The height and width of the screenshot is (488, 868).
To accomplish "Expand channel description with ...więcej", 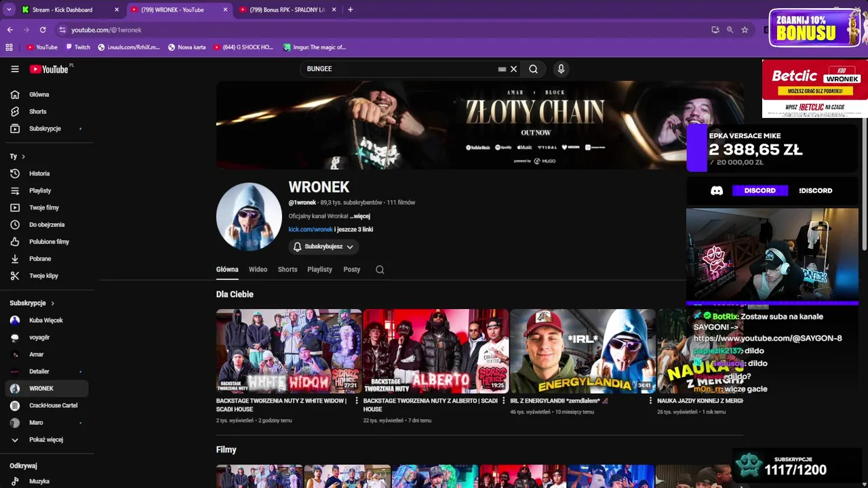I will pyautogui.click(x=360, y=216).
